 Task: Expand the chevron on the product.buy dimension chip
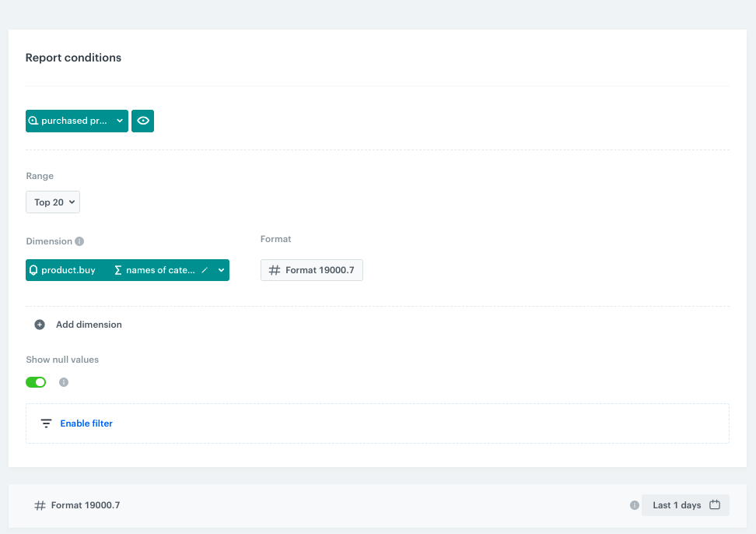coord(220,270)
